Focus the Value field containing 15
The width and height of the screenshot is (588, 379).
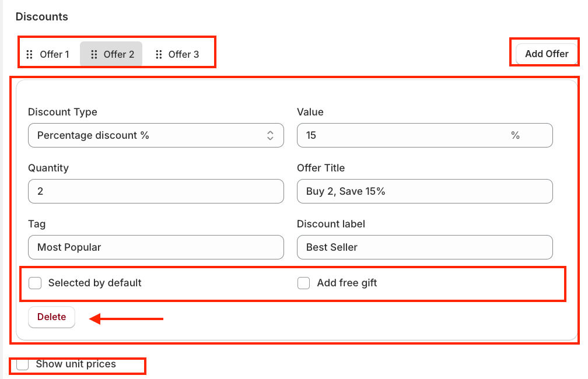coord(402,135)
